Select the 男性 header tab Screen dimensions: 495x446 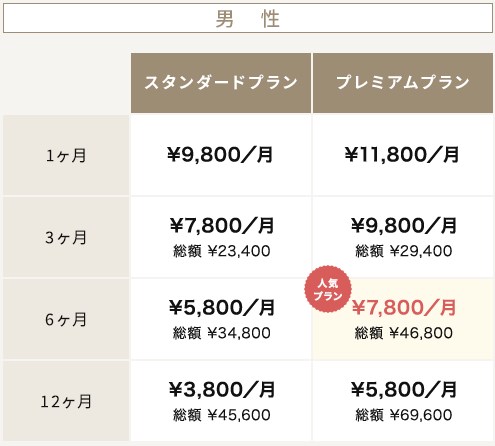(248, 18)
